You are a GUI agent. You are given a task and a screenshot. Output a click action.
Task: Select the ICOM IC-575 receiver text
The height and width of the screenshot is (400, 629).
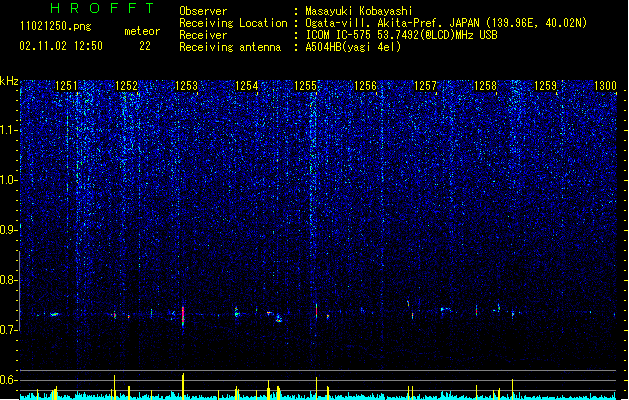click(402, 35)
